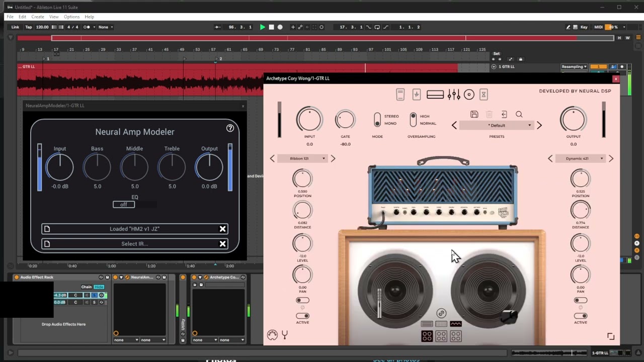This screenshot has height=362, width=644.
Task: Open the pedal section icon in Archetype Cory Wong
Action: click(x=400, y=95)
